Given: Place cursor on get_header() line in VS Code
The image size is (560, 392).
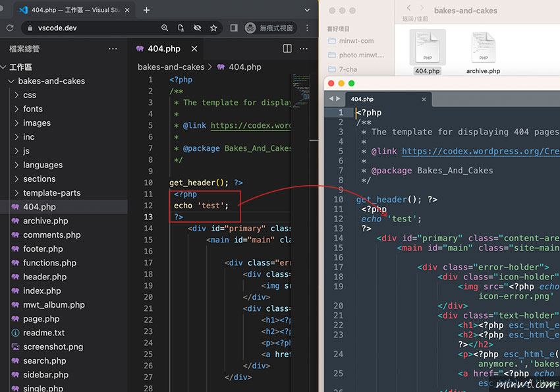Looking at the screenshot, I should pos(206,182).
